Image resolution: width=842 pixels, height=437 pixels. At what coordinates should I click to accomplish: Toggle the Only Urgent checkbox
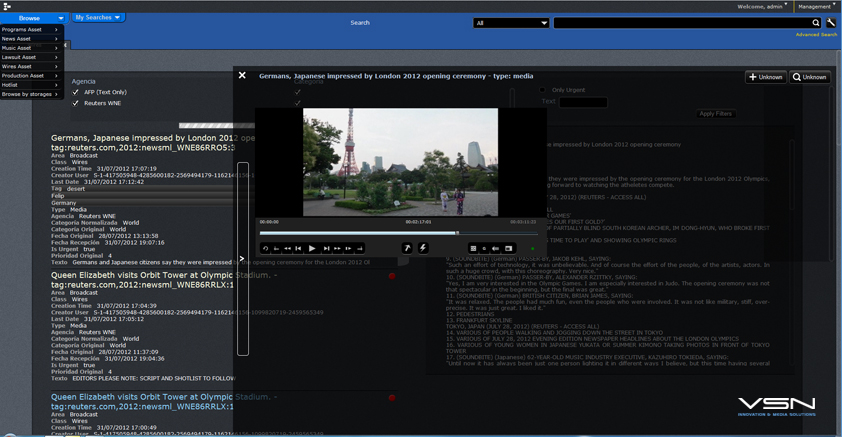tap(544, 90)
